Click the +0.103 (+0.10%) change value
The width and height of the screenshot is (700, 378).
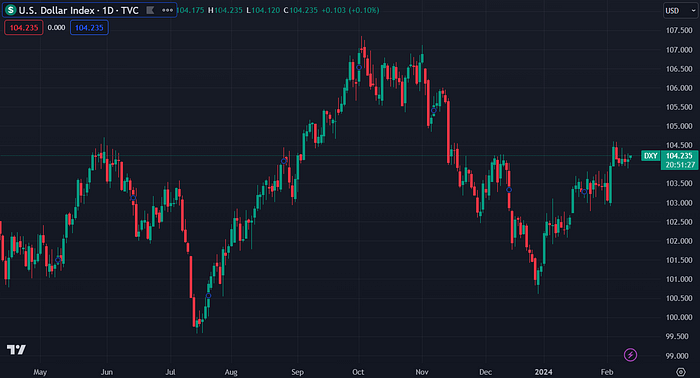point(350,10)
